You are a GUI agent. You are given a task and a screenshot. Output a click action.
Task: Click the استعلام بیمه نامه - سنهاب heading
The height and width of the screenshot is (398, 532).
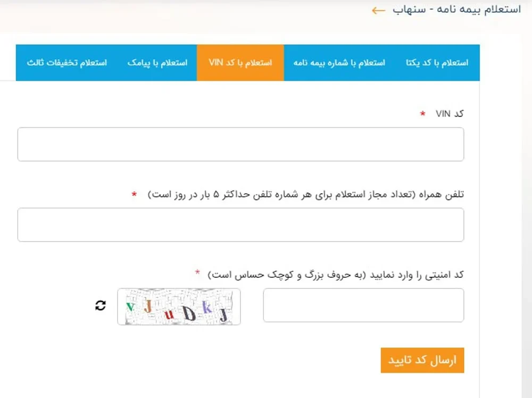click(456, 10)
